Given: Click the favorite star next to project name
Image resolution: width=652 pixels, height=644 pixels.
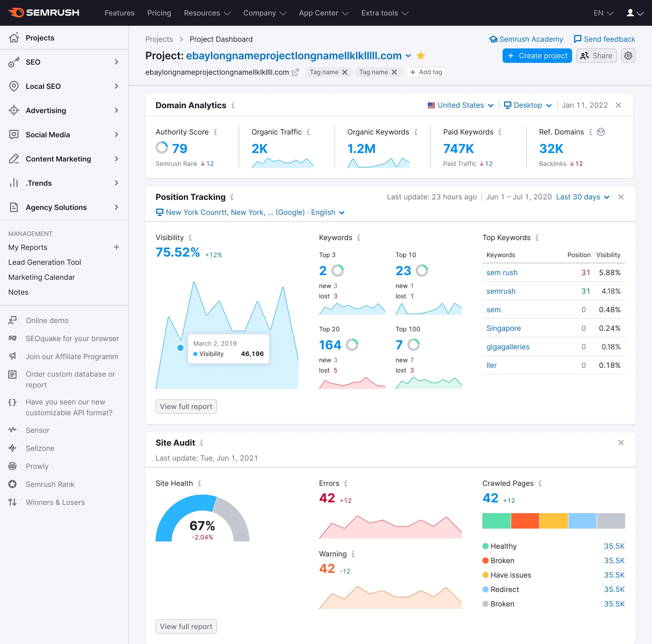Looking at the screenshot, I should coord(421,56).
